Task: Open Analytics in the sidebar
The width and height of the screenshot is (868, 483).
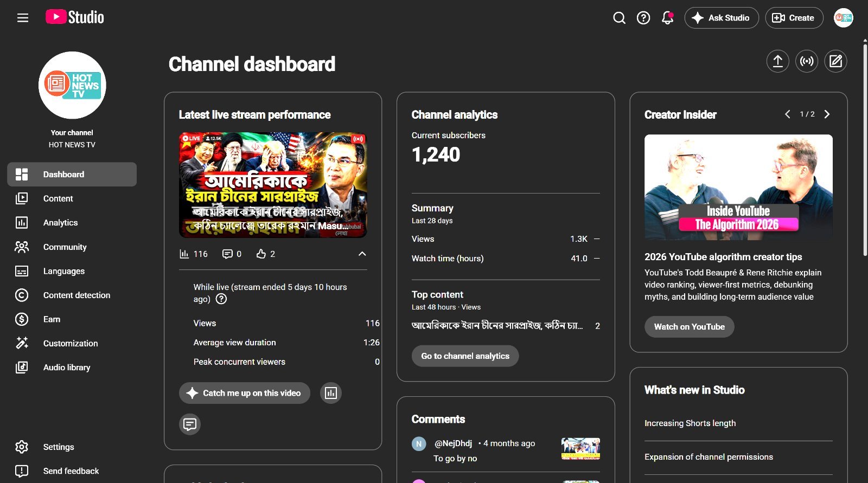Action: coord(72,223)
